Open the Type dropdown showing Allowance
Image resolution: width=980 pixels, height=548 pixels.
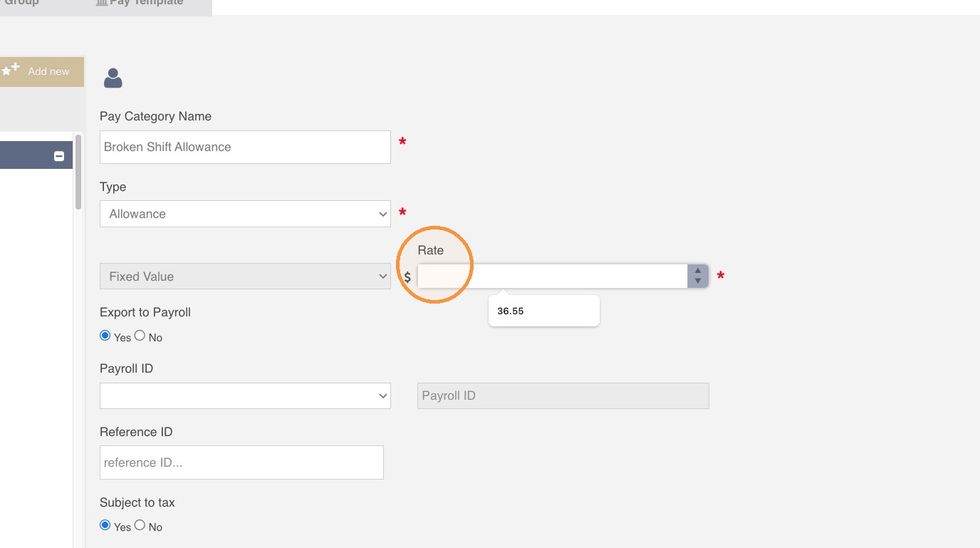point(245,214)
